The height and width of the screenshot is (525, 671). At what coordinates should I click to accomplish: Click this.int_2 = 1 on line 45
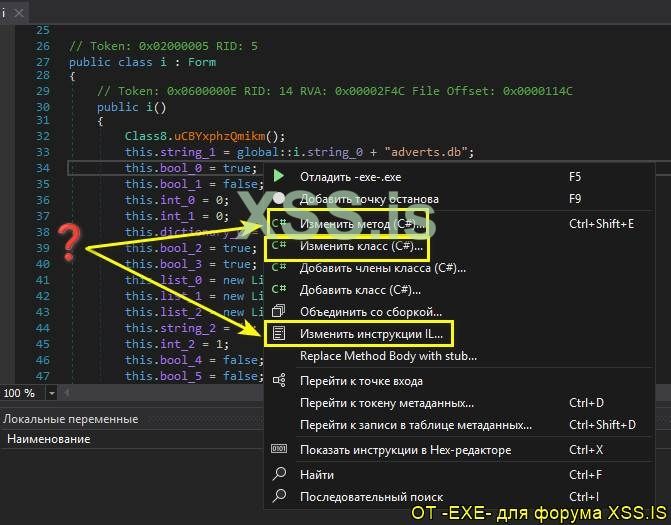click(177, 344)
